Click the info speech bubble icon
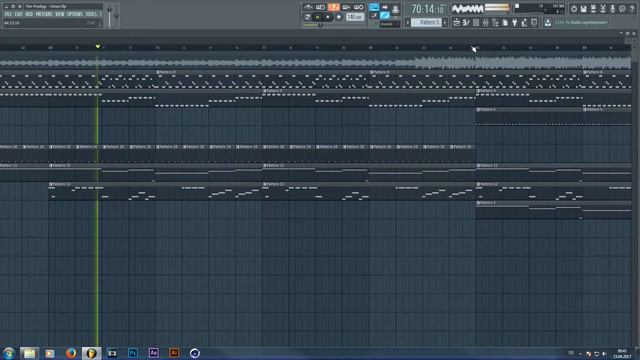 click(622, 9)
